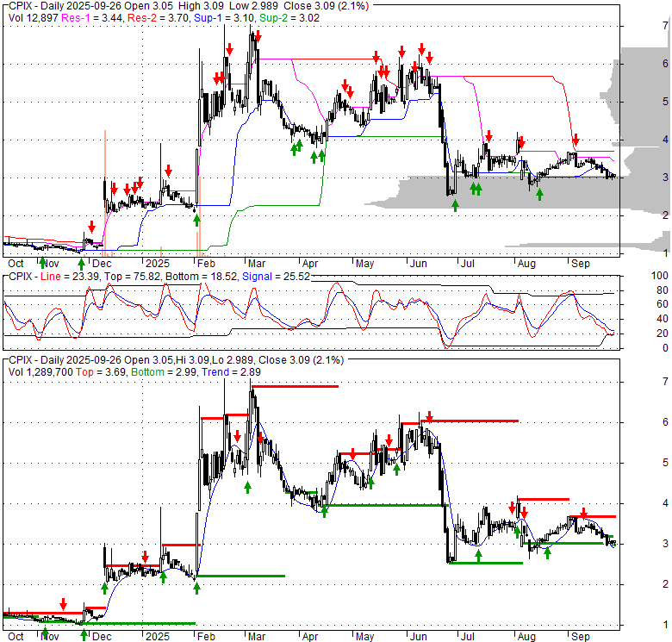This screenshot has height=642, width=672.
Task: Click the 4 price label on the bottom chart
Action: 665,503
